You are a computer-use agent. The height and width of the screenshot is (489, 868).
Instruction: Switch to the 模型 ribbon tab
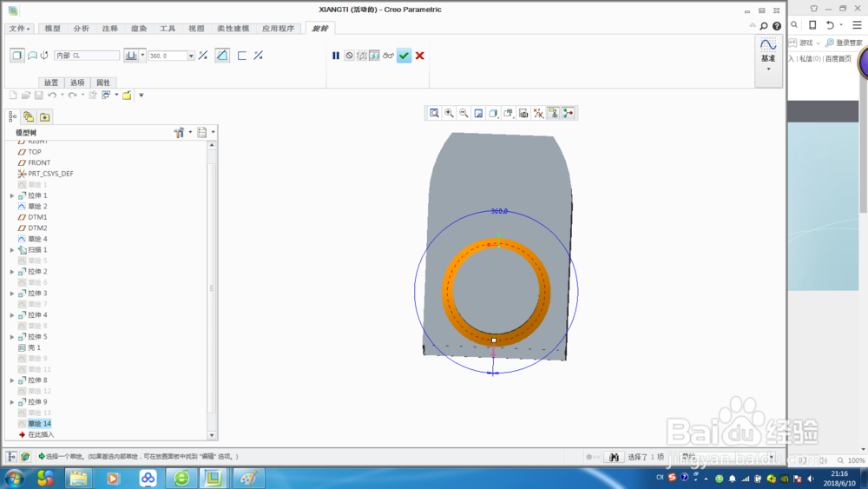click(x=53, y=29)
